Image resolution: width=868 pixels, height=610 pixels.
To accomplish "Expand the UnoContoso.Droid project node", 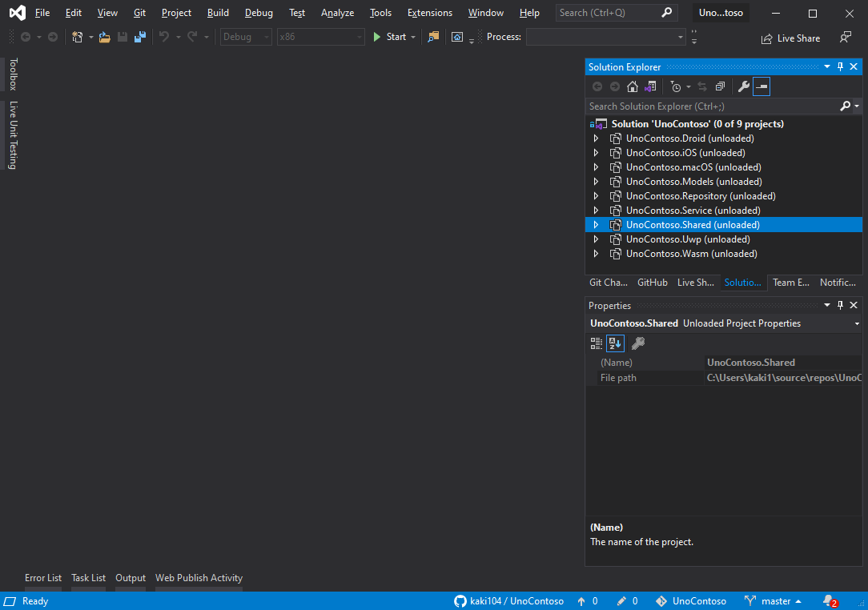I will coord(597,138).
